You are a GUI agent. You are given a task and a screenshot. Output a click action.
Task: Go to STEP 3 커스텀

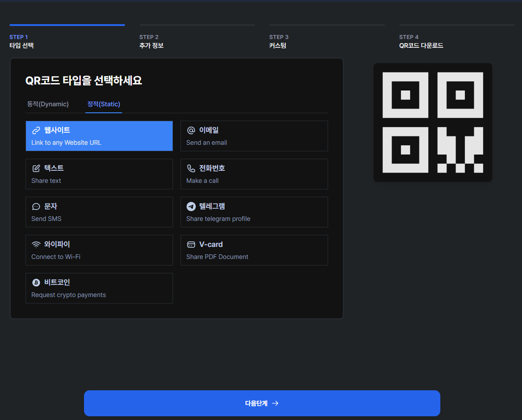click(327, 37)
